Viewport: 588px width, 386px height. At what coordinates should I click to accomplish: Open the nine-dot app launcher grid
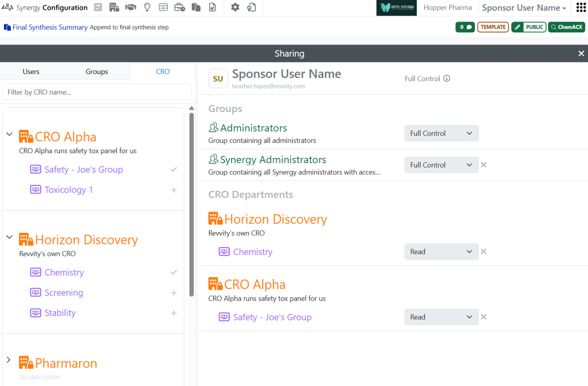pos(581,7)
